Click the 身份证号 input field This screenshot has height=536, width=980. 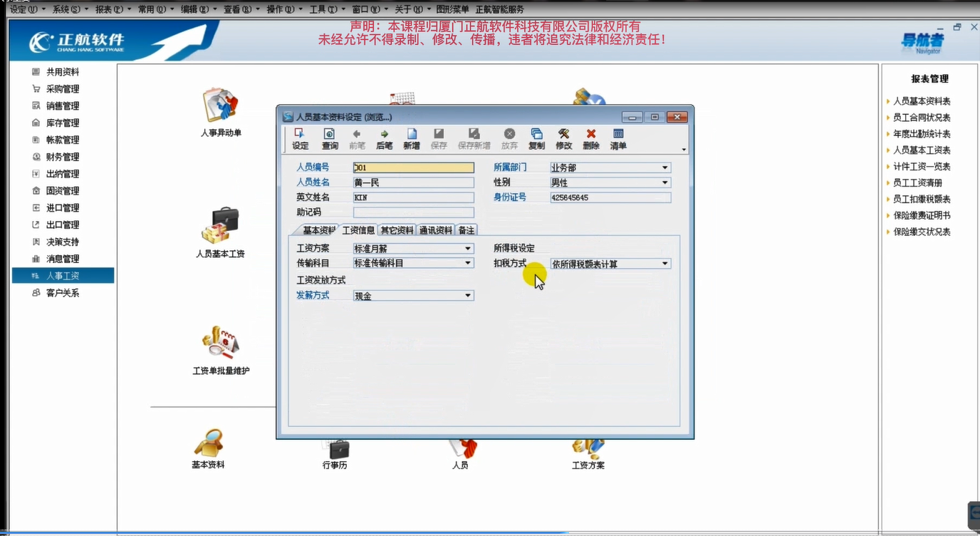[610, 197]
